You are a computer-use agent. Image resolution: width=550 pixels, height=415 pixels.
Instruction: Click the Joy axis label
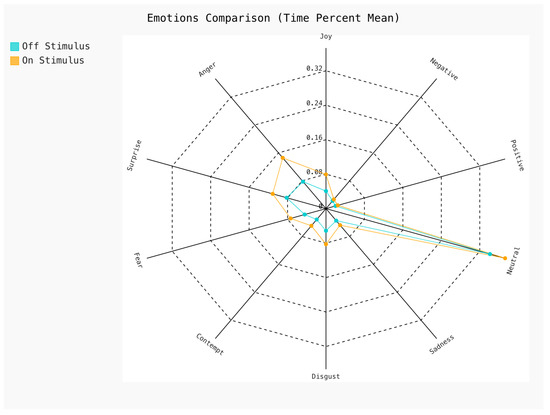click(x=326, y=36)
